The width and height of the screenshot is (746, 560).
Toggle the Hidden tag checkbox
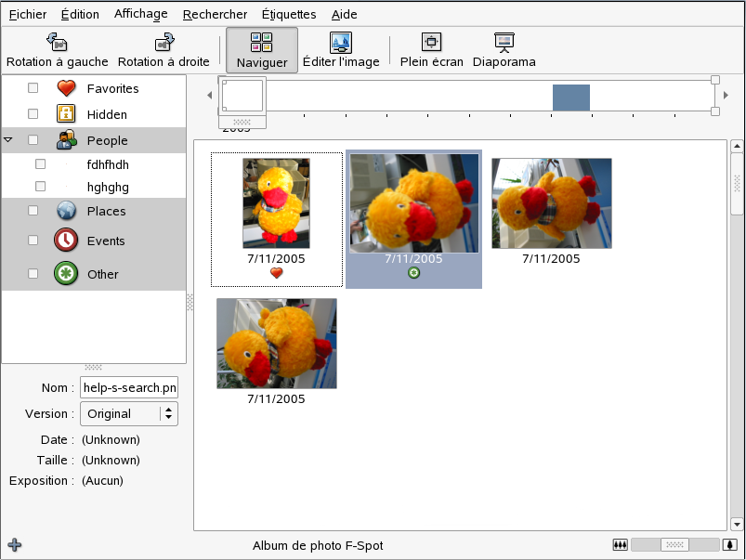[x=33, y=113]
